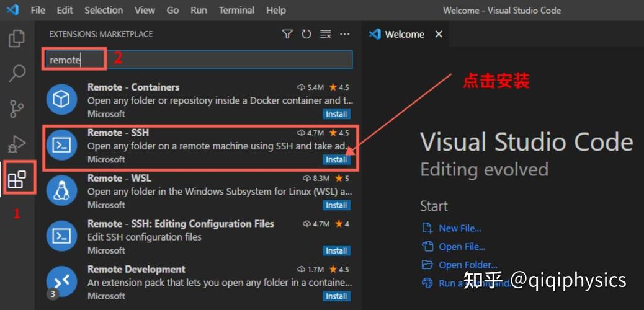Click the Remote Development extension pack icon
Screen dimensions: 644x310
click(61, 281)
